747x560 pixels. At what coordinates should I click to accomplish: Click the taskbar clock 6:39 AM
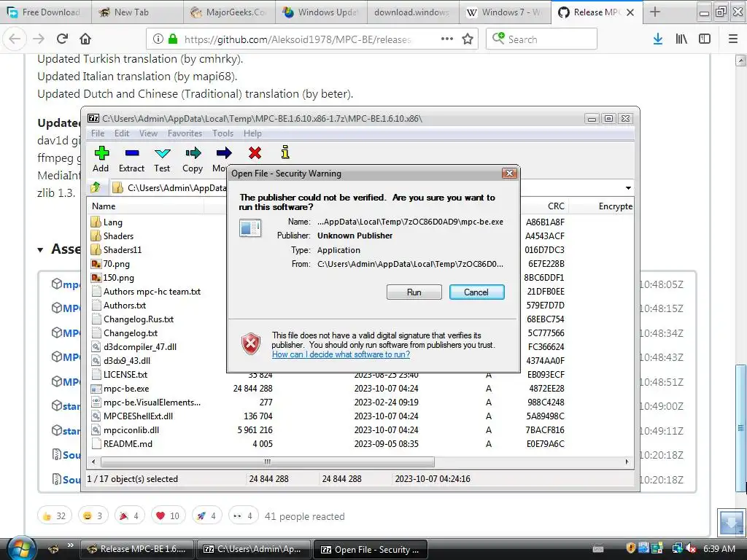point(719,548)
